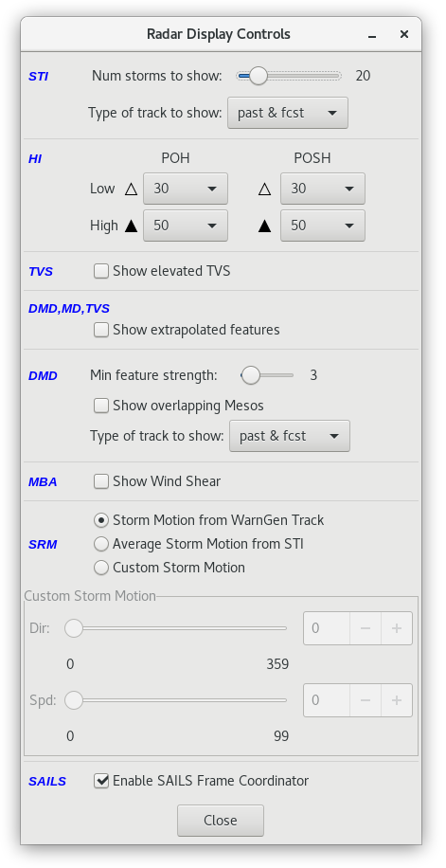Open POH High threshold dropdown

click(x=186, y=226)
